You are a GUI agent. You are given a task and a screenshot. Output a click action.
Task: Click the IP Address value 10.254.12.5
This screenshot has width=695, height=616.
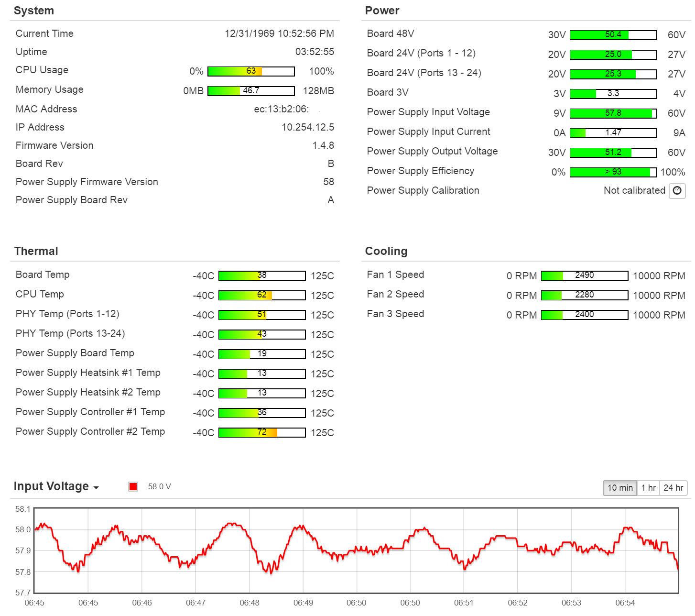307,127
